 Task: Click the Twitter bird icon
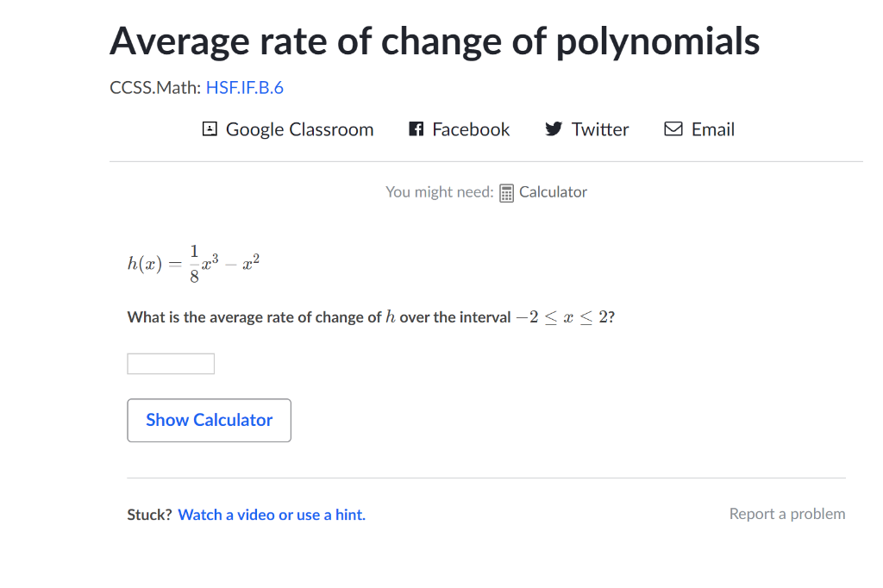pyautogui.click(x=553, y=128)
